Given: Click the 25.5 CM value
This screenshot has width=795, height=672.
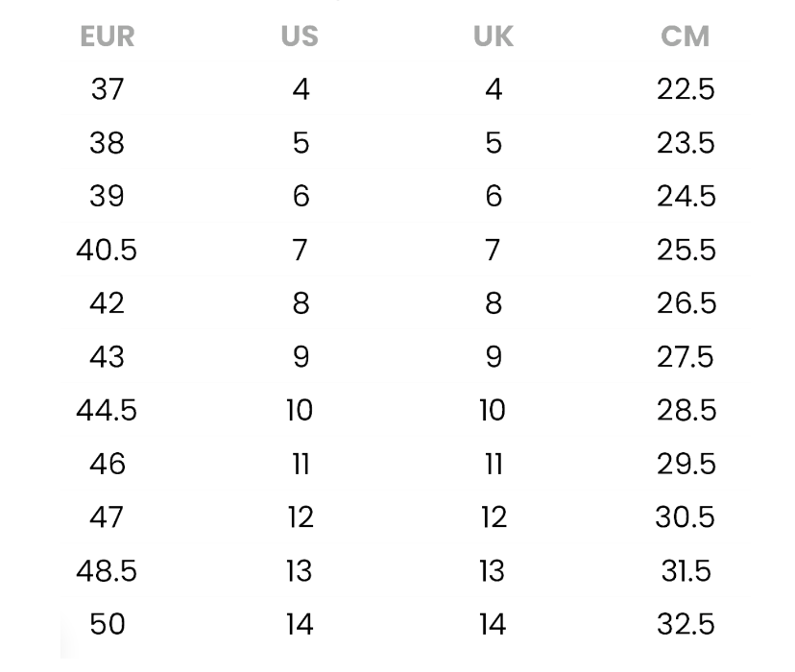Looking at the screenshot, I should (x=686, y=250).
